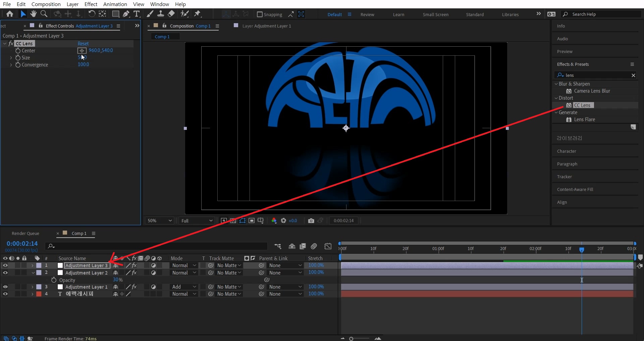Click the Show Channel color icon
The image size is (644, 341).
tap(274, 221)
